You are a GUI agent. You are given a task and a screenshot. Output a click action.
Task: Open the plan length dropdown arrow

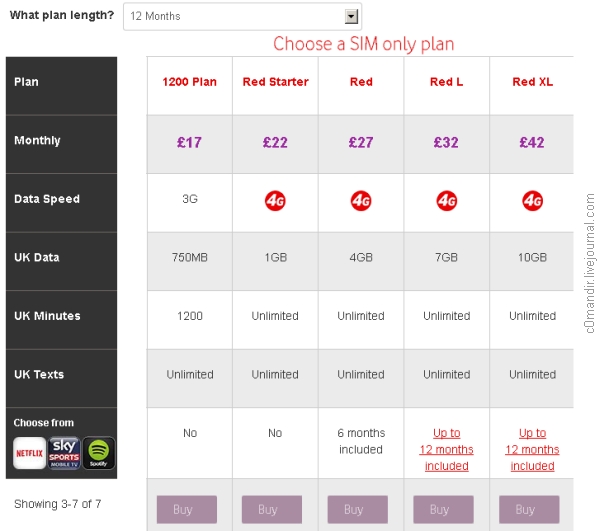click(x=351, y=16)
